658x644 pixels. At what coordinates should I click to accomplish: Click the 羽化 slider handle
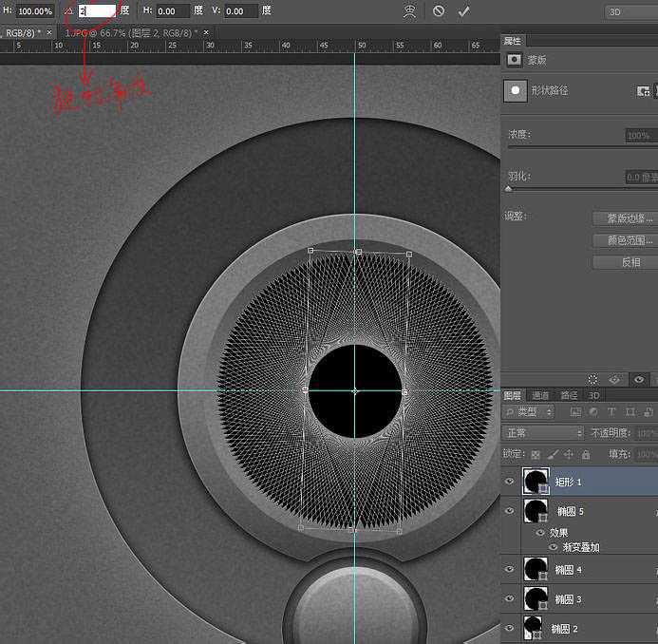pos(509,189)
